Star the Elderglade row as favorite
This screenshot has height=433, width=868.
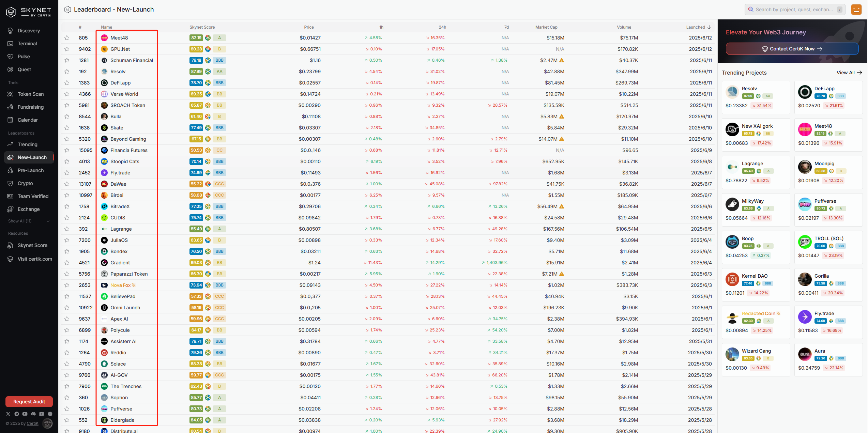pos(67,420)
